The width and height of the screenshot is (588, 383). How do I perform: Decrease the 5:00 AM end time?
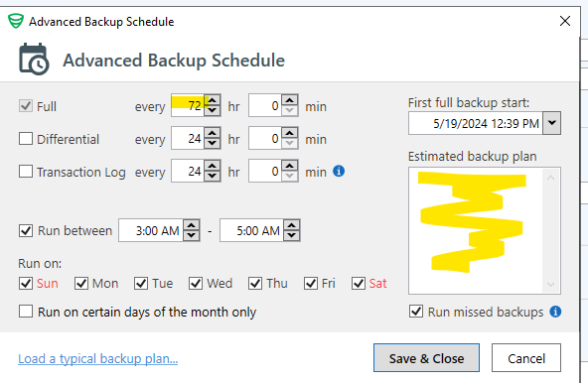point(292,235)
